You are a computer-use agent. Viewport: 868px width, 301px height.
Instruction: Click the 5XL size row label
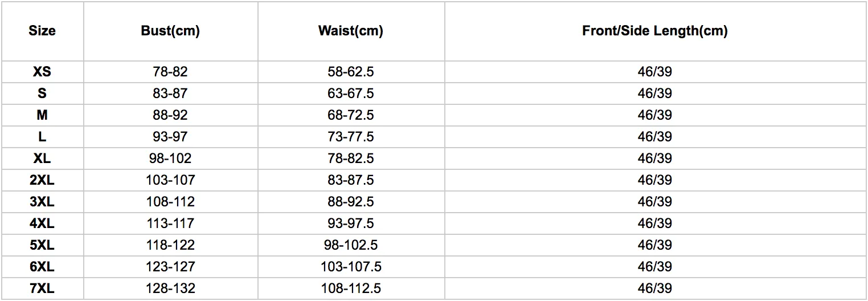click(x=42, y=245)
